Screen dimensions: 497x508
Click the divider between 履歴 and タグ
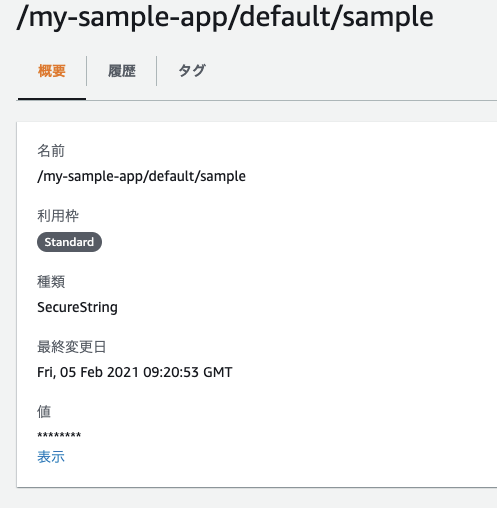tap(157, 71)
